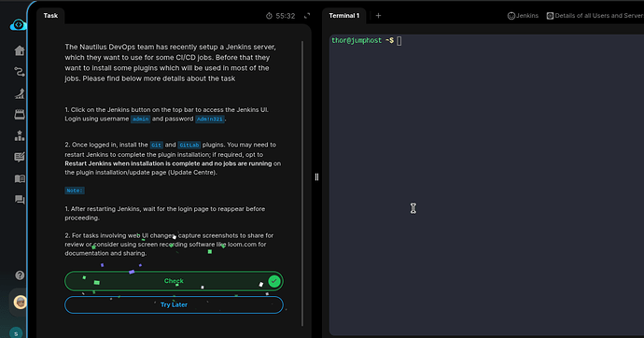The width and height of the screenshot is (644, 338).
Task: Click the timer clock icon
Action: tap(269, 16)
